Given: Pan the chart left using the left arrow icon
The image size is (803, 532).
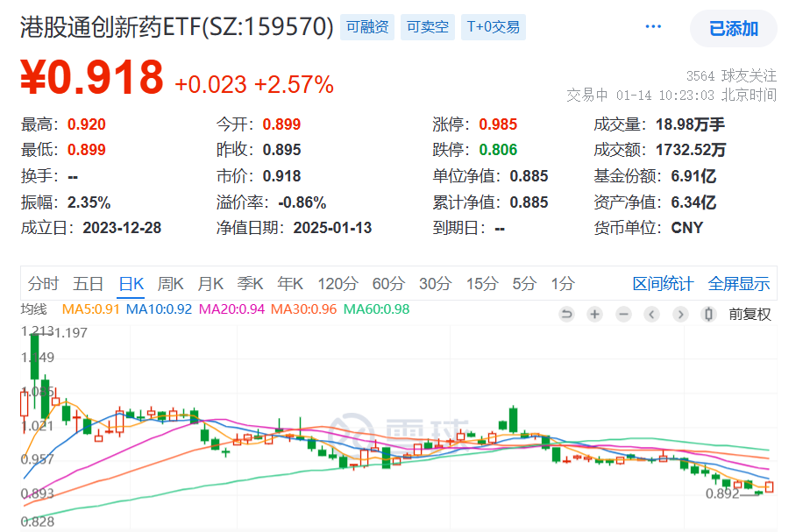Looking at the screenshot, I should [652, 314].
